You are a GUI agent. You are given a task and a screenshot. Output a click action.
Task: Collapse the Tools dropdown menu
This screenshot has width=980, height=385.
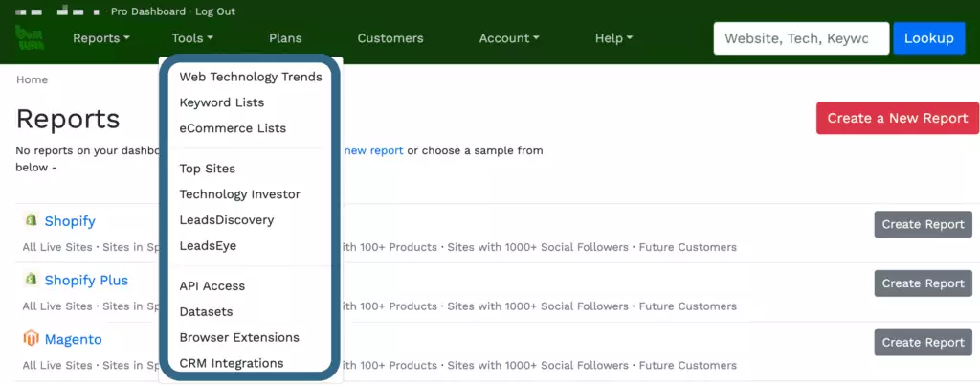[x=192, y=38]
